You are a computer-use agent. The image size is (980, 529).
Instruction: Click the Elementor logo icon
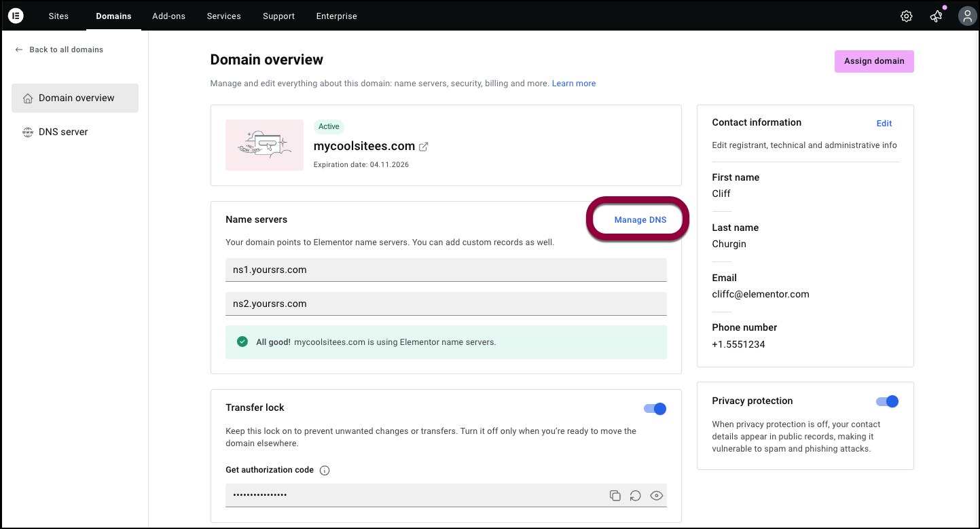coord(16,16)
